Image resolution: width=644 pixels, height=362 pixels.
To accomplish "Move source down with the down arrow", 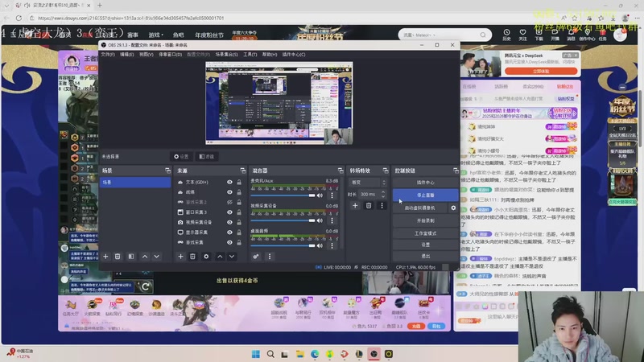I will [232, 257].
